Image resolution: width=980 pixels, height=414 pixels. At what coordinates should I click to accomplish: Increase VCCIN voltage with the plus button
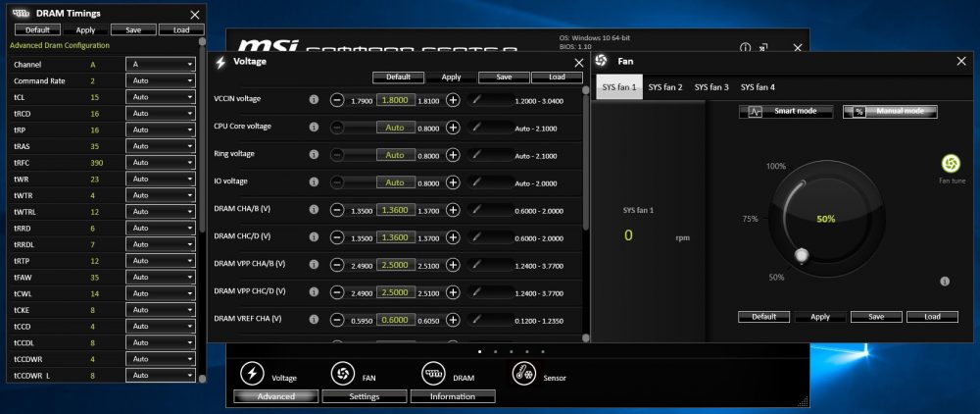pos(453,99)
